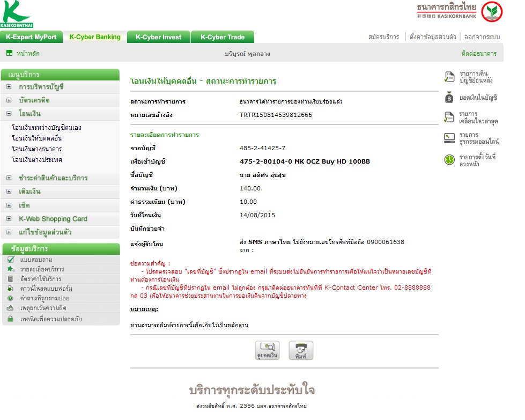This screenshot has width=525, height=420.
Task: Click the print (พิมพ์) icon button
Action: [301, 350]
